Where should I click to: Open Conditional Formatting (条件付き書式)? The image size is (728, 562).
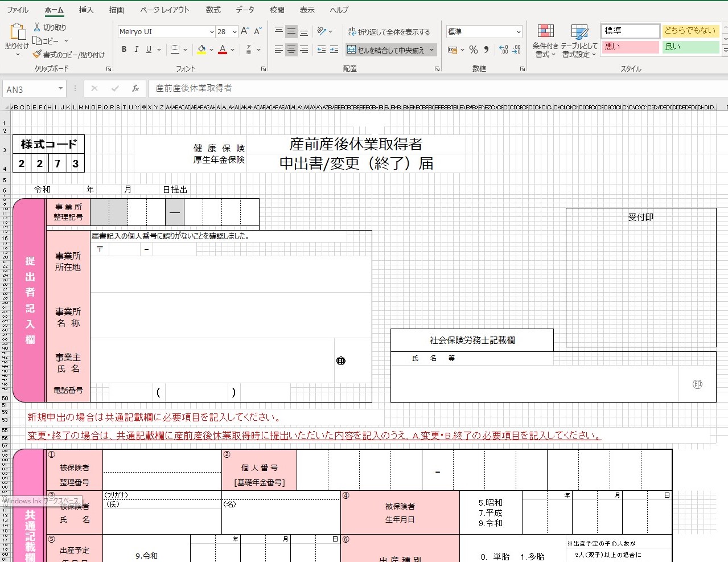545,40
